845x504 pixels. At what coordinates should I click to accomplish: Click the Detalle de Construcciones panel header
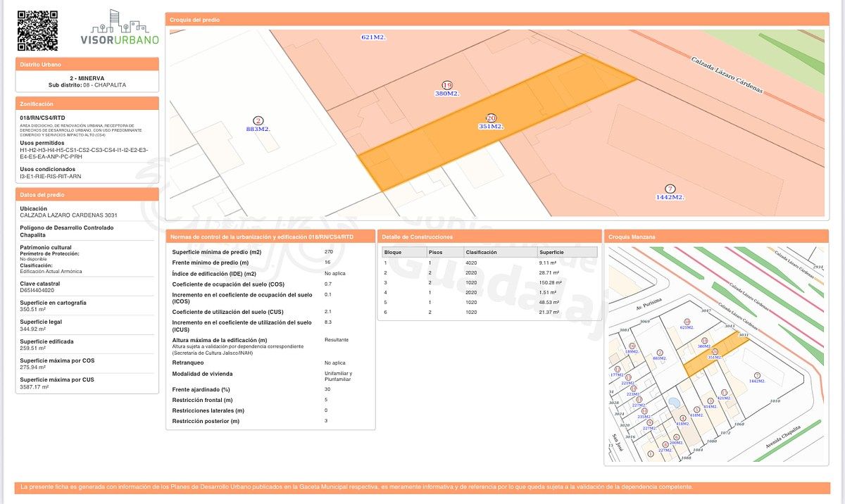(x=487, y=237)
